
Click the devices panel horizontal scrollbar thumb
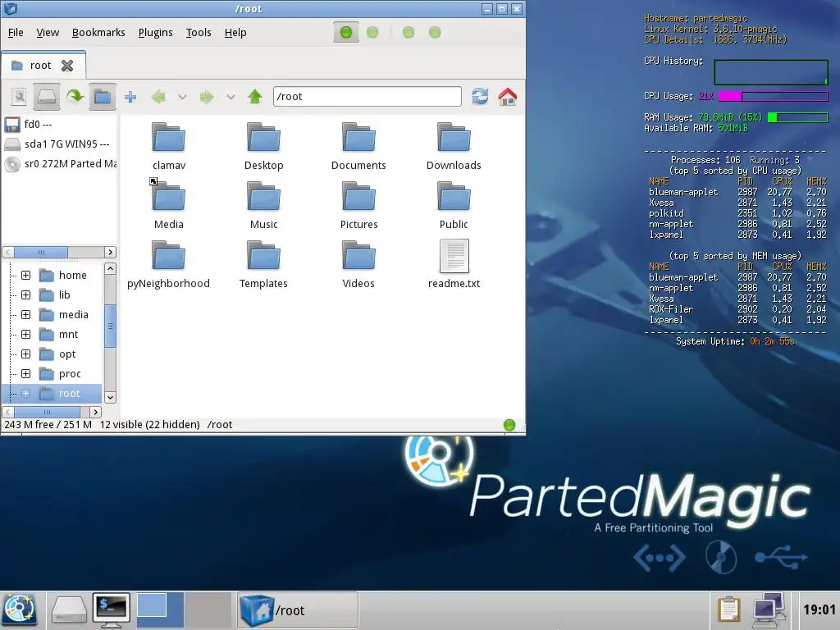click(x=41, y=253)
